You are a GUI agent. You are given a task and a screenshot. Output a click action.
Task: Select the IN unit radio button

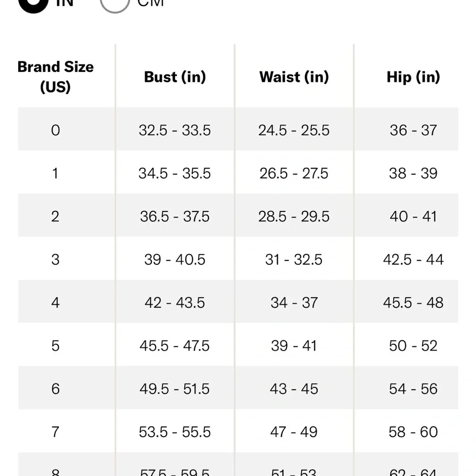click(x=33, y=3)
